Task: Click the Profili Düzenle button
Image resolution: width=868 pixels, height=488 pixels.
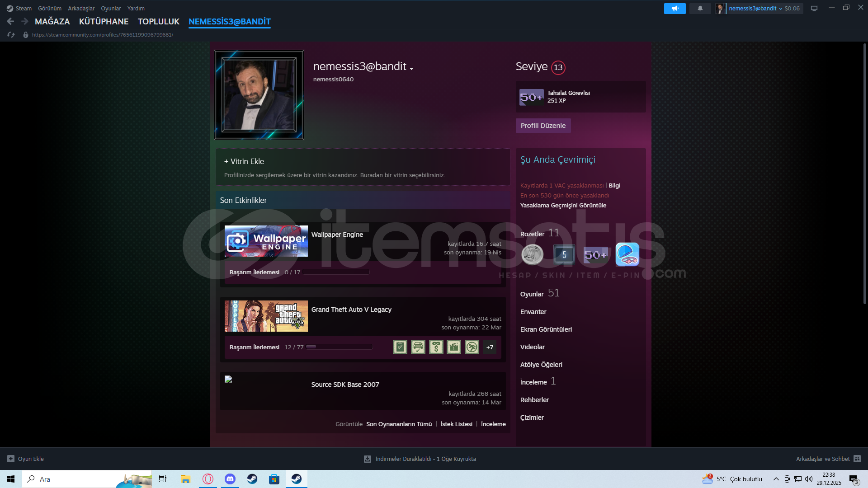Action: [543, 126]
